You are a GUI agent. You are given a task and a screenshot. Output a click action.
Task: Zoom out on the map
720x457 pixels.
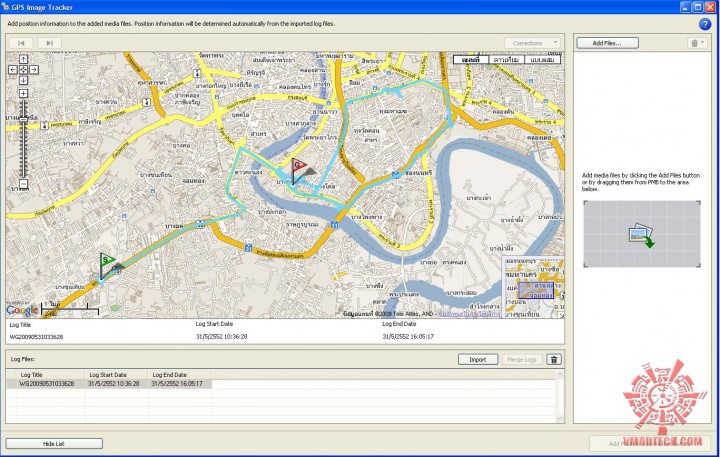[23, 184]
